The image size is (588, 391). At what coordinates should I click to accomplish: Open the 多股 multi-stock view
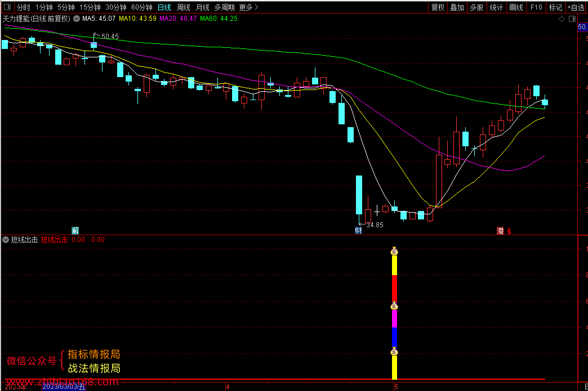coord(476,7)
